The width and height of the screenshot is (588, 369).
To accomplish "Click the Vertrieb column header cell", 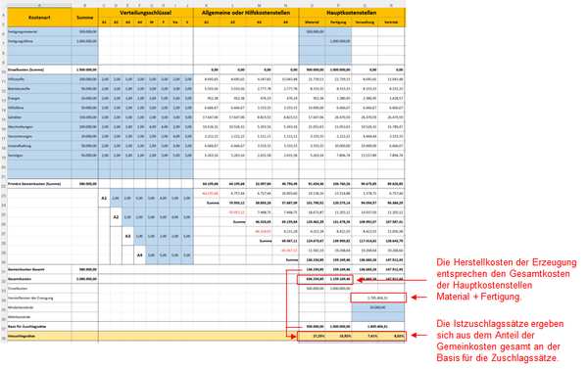I will [391, 23].
